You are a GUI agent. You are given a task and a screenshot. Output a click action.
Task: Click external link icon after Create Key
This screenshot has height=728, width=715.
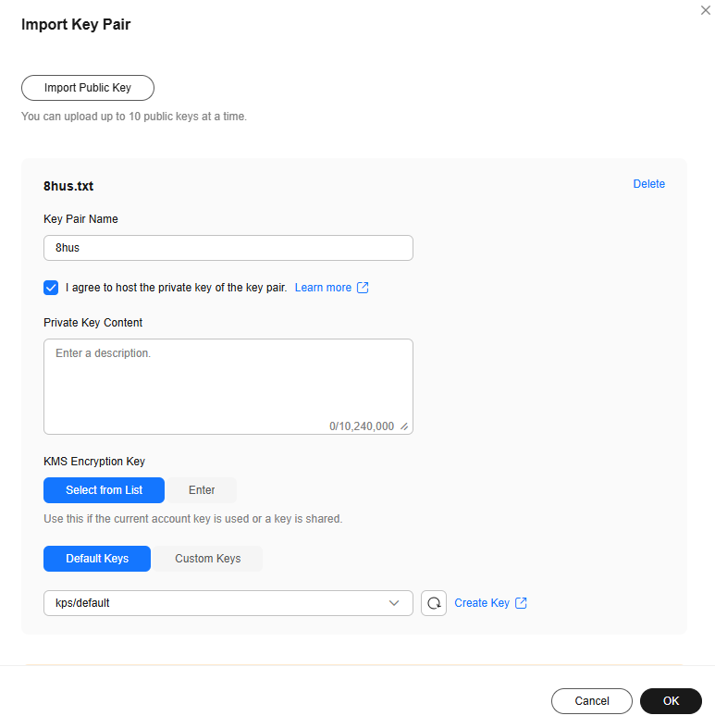coord(521,603)
